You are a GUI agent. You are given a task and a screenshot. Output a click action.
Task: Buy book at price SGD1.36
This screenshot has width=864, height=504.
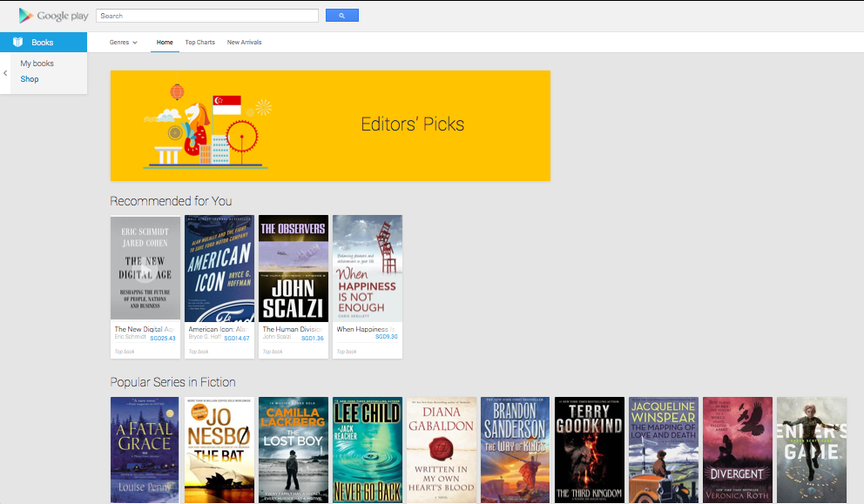click(x=313, y=339)
